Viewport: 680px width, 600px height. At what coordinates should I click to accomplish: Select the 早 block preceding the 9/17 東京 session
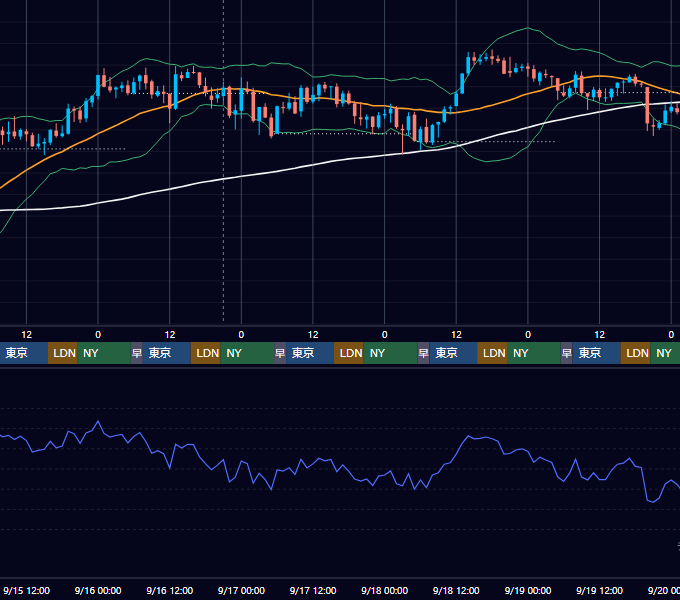coord(280,353)
